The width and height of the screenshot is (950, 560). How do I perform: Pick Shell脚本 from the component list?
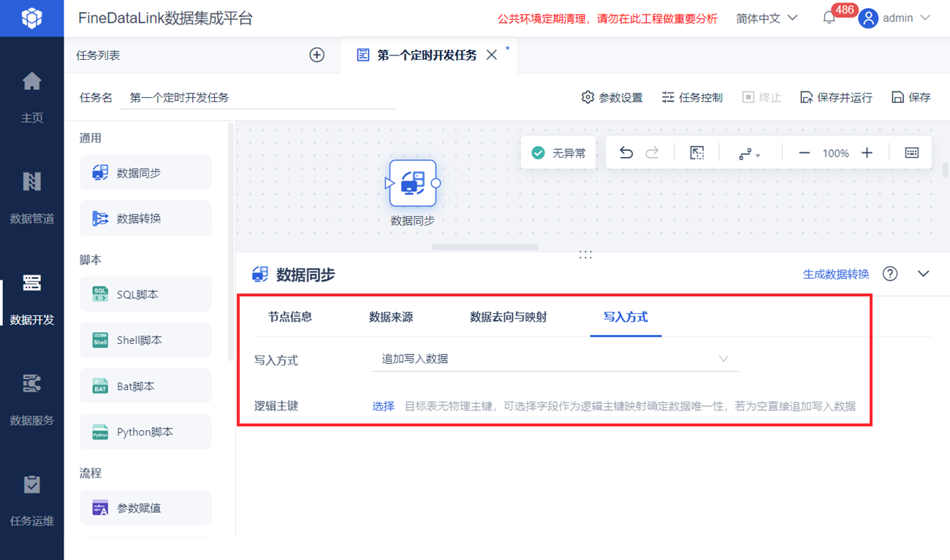[x=145, y=340]
